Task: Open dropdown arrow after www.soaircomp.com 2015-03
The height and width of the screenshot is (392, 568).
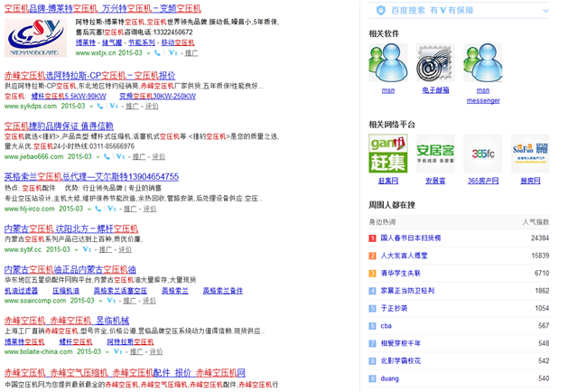Action: tap(100, 301)
